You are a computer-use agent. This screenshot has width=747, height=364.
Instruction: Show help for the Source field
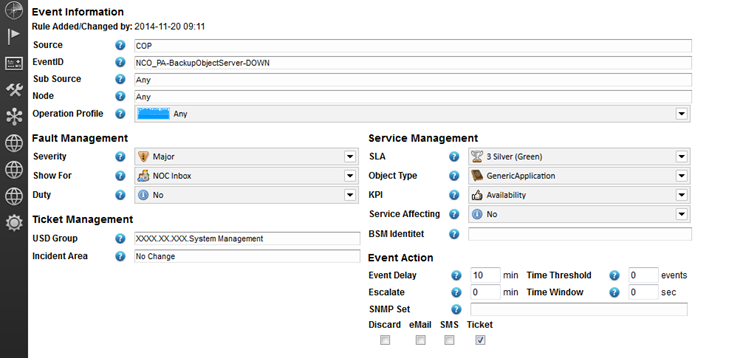[x=120, y=45]
